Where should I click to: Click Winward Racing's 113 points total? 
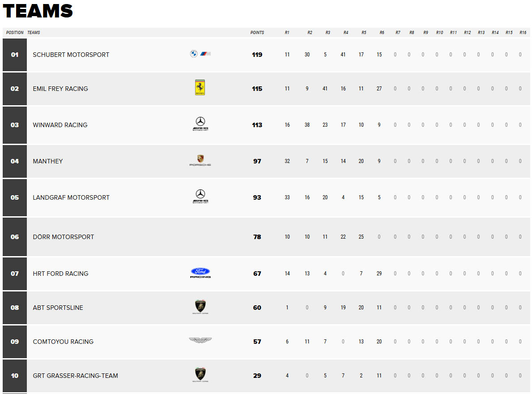coord(257,125)
